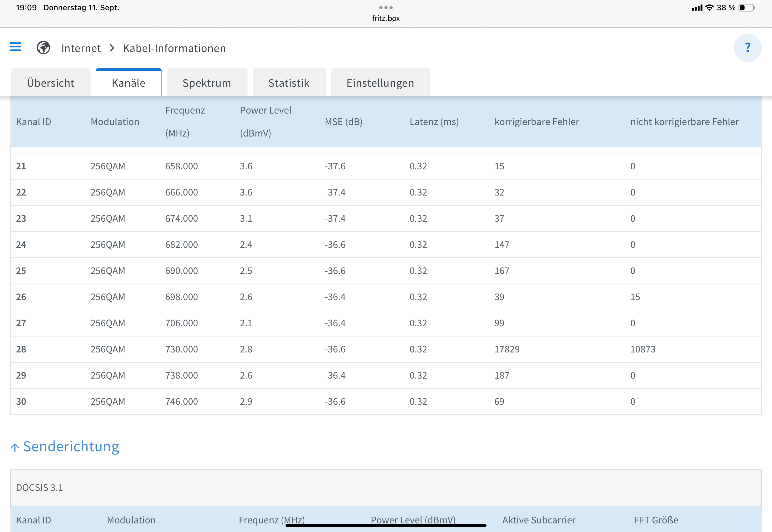Click the globe Internet icon
This screenshot has height=532, width=772.
pyautogui.click(x=43, y=48)
